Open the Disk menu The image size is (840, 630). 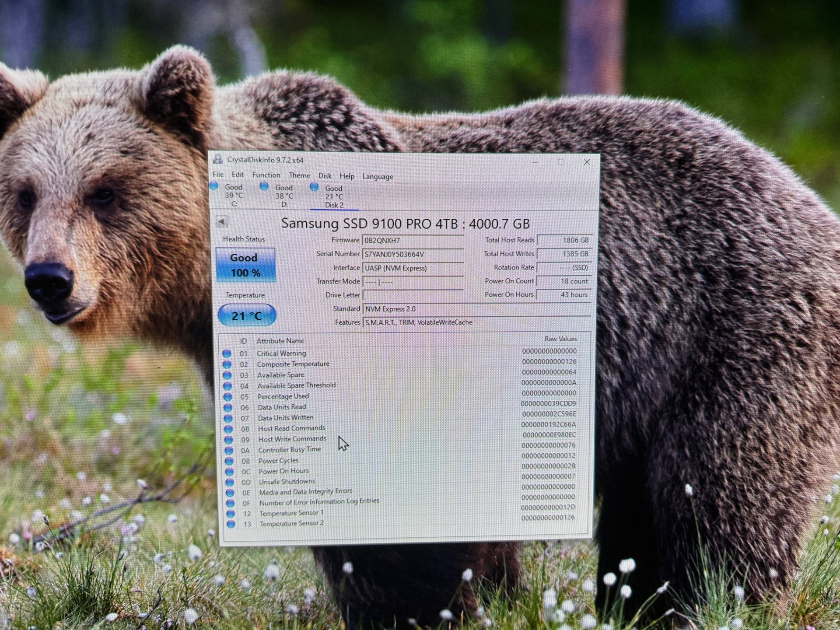[x=325, y=176]
